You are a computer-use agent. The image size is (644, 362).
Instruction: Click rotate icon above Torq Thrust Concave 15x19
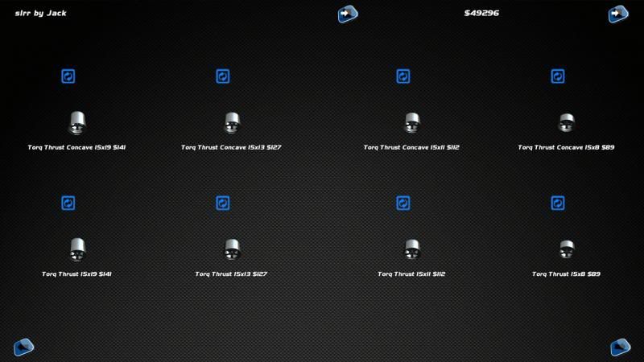(x=68, y=76)
